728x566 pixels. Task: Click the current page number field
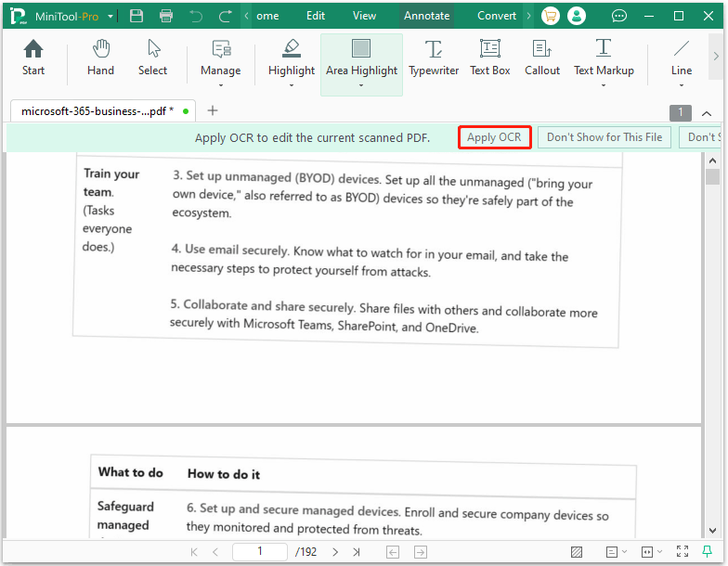[x=260, y=551]
